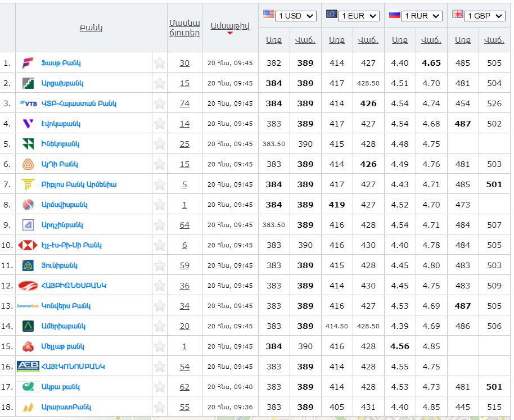This screenshot has width=514, height=420.
Task: Sort table by Բանկ column header
Action: click(91, 28)
